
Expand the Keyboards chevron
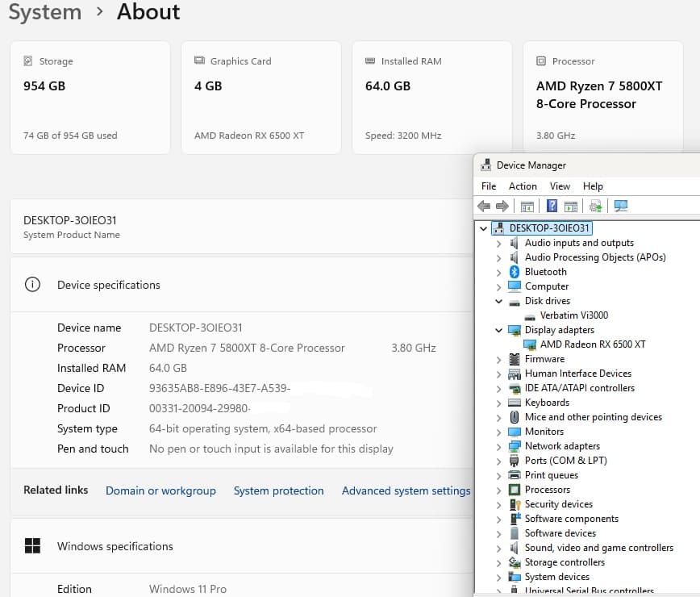pyautogui.click(x=498, y=403)
